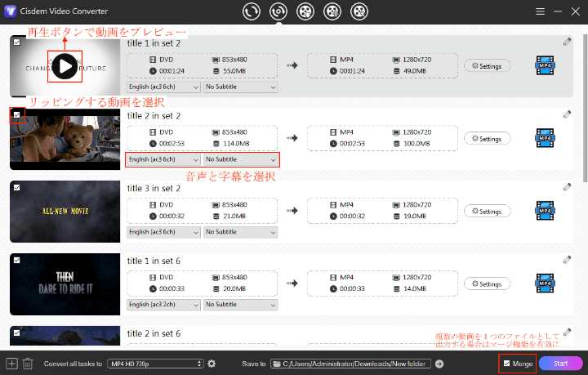Click title 3 in set 2 name text
This screenshot has width=588, height=375.
tap(154, 188)
